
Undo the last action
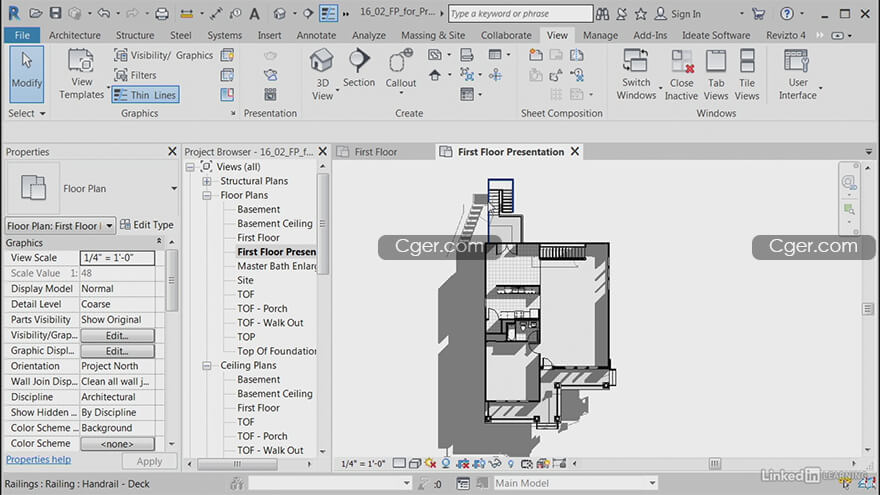click(x=103, y=13)
